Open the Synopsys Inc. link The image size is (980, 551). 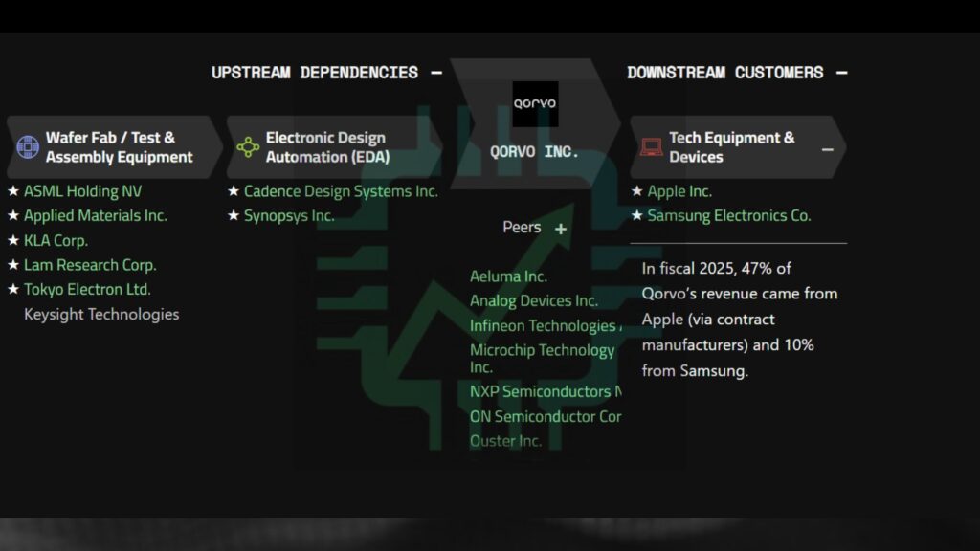(x=289, y=216)
